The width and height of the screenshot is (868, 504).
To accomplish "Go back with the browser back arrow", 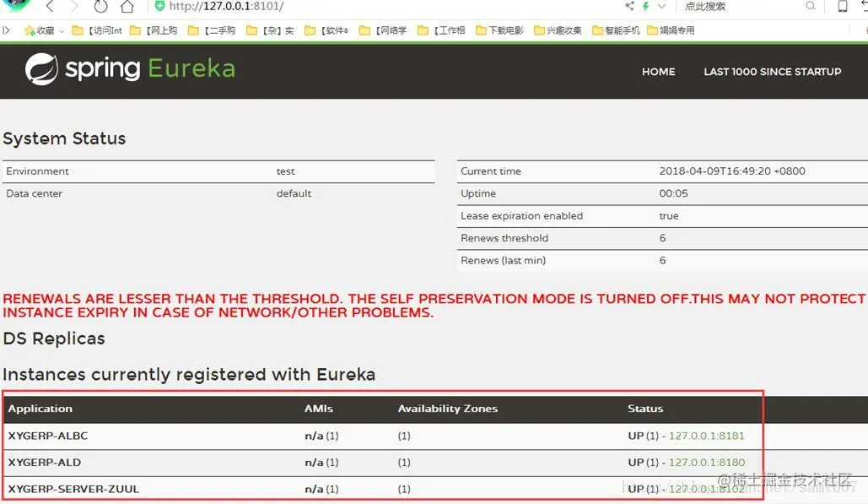I will coord(50,7).
